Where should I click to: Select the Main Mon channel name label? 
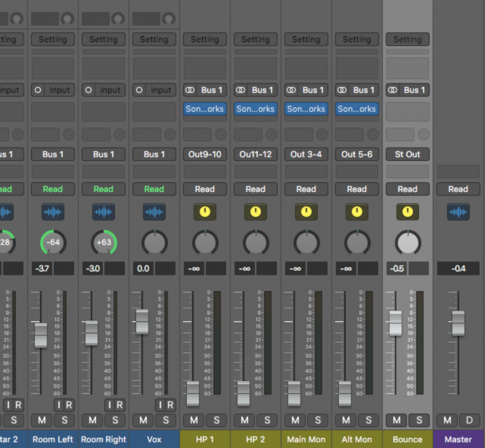click(x=306, y=439)
